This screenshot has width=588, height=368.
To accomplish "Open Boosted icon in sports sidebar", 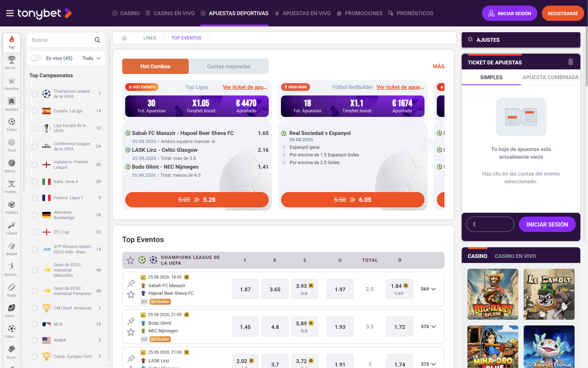I will [x=11, y=104].
